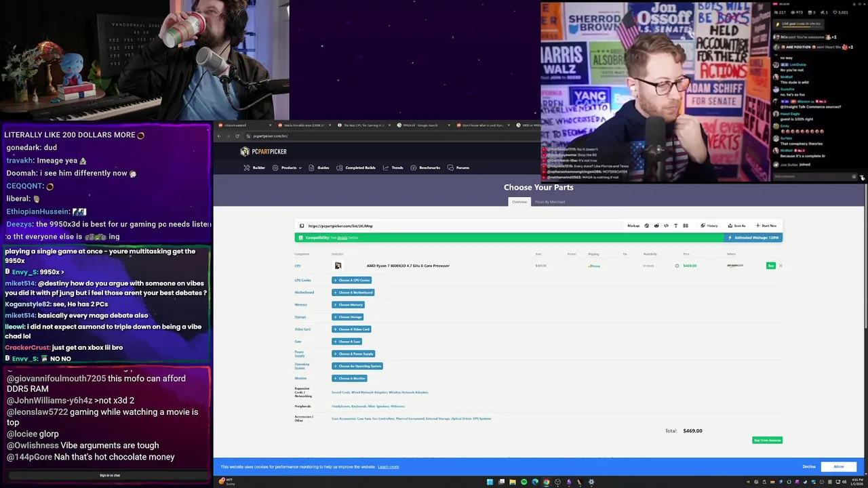Screen dimensions: 868x488
Task: Close the 9950x3d Google Search tab
Action: click(x=448, y=125)
